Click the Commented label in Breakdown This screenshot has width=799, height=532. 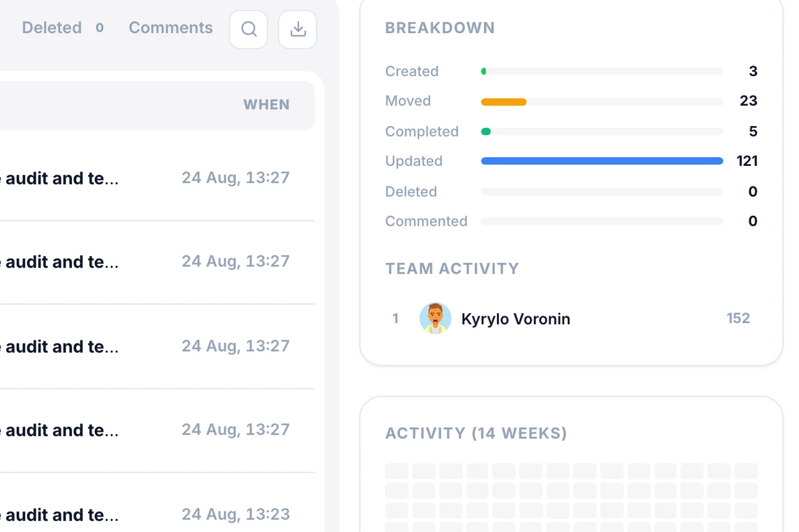tap(426, 221)
